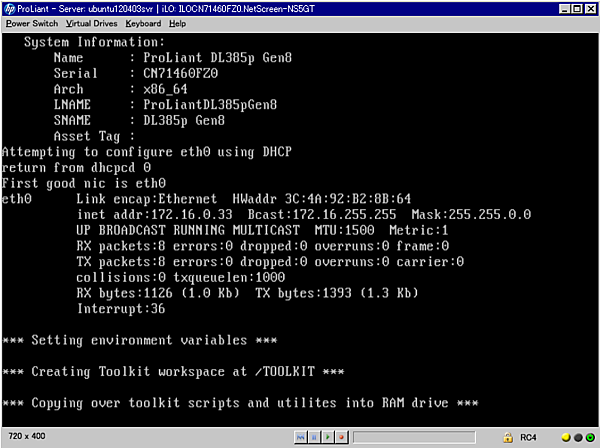
Task: Click the Mask:255.255.0.0 text
Action: pos(471,215)
